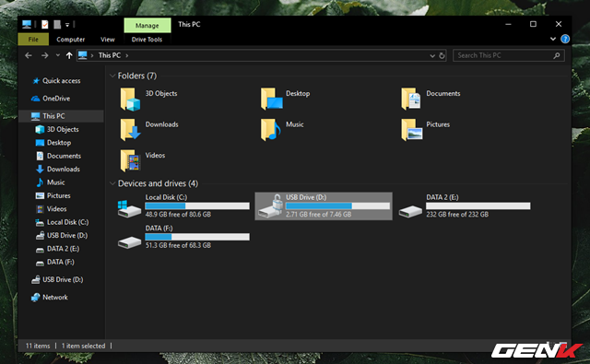Open DATA (F:) in sidebar tree
Viewport: 590px width, 364px height.
[x=55, y=262]
